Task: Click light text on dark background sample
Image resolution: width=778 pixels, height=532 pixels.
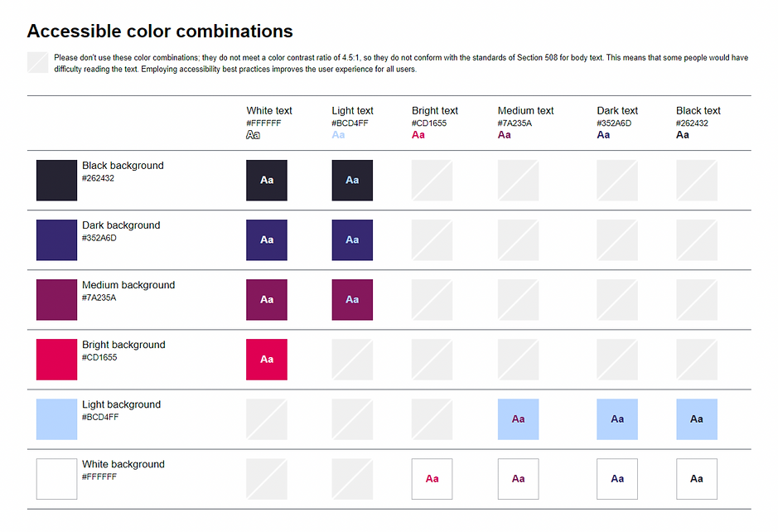Action: 352,239
